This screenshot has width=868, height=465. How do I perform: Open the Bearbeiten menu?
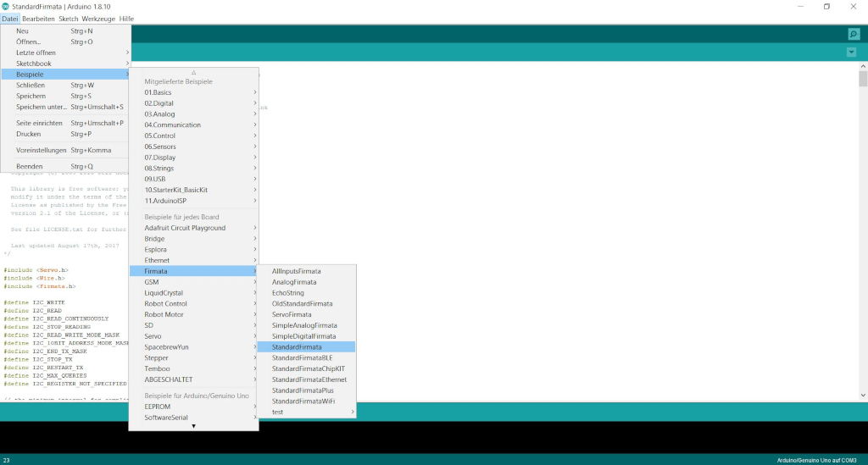pyautogui.click(x=38, y=19)
